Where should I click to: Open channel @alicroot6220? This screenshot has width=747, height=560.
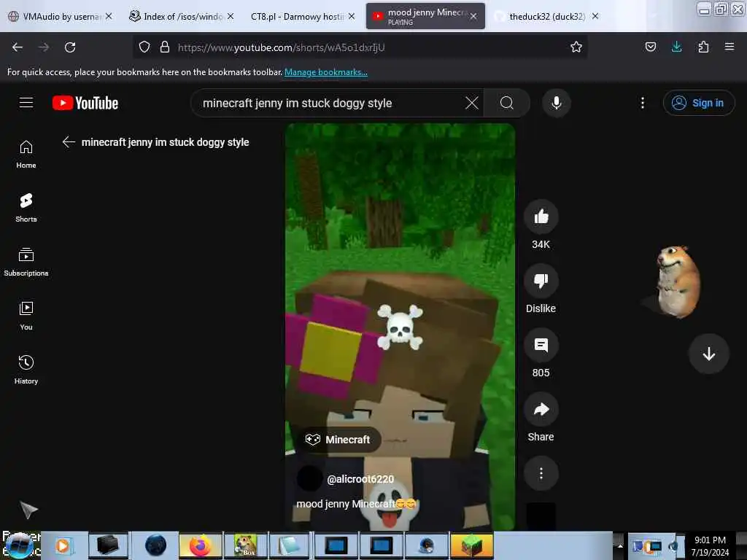pos(360,479)
